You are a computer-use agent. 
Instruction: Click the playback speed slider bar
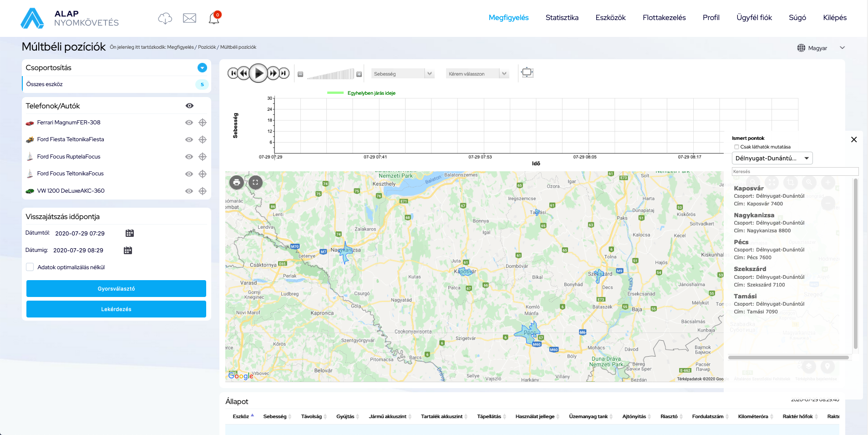coord(330,74)
